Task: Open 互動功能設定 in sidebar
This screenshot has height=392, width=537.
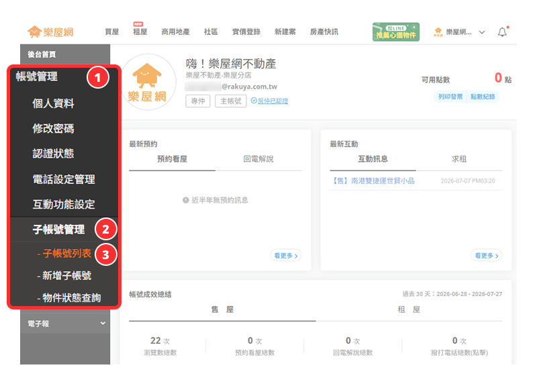Action: tap(64, 204)
